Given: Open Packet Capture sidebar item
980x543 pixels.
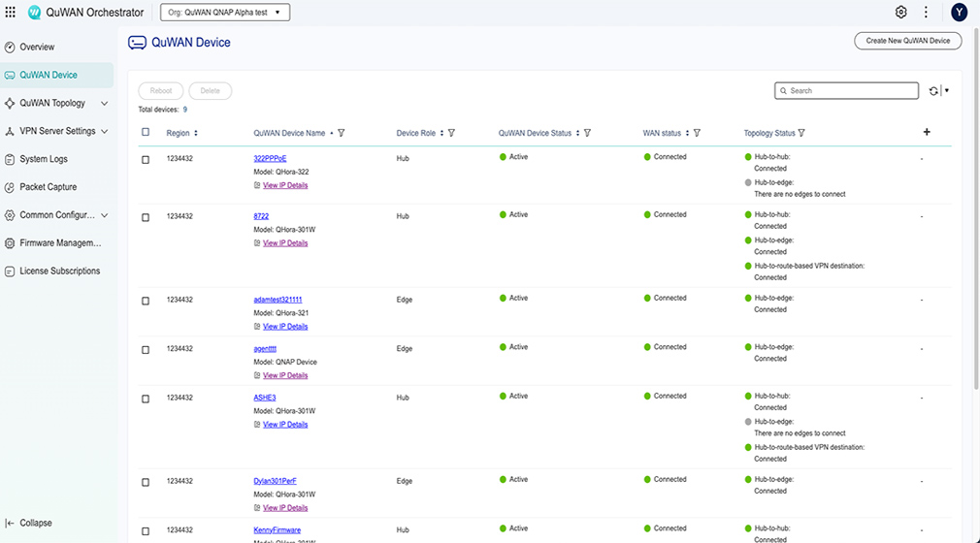Looking at the screenshot, I should [48, 187].
